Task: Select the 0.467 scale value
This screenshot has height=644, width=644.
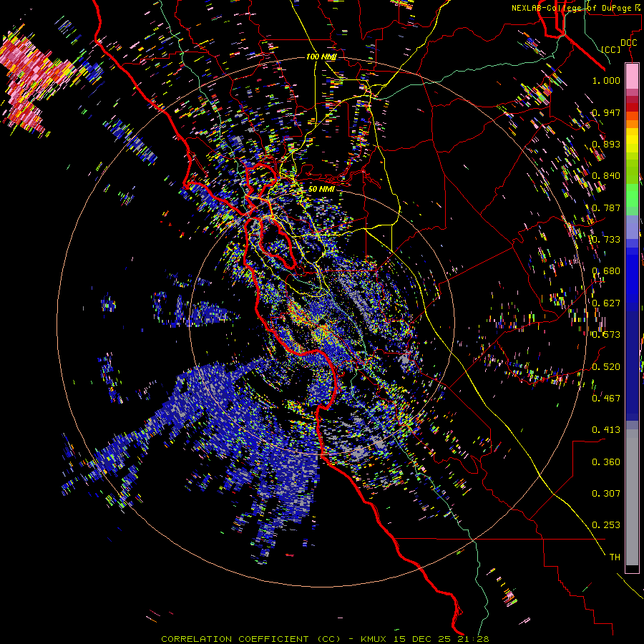Action: point(606,399)
